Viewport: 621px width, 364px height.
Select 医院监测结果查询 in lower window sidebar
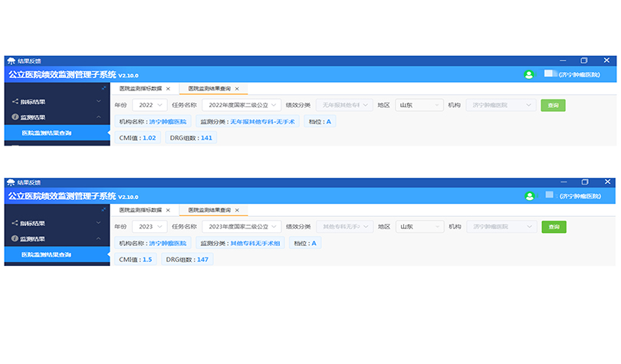pyautogui.click(x=57, y=254)
